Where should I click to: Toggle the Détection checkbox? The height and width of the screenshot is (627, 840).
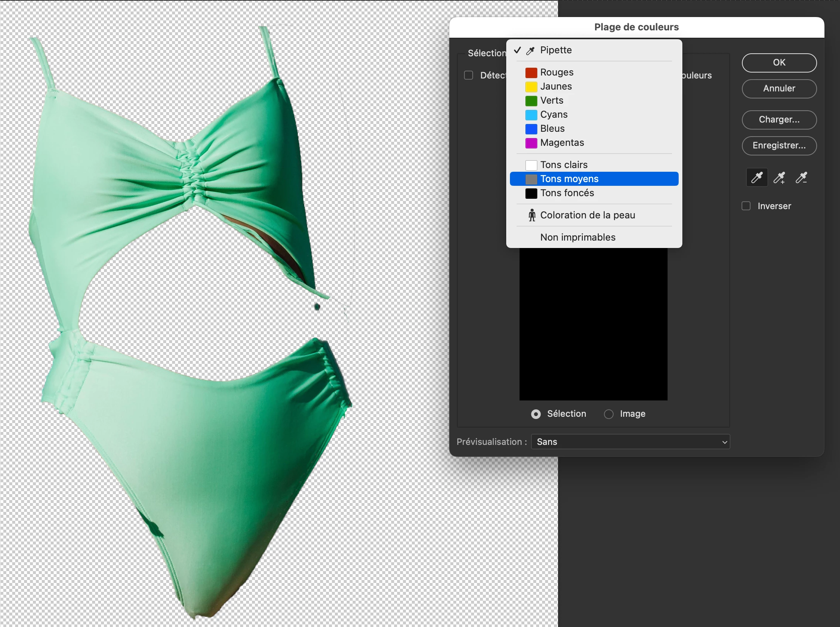[468, 75]
